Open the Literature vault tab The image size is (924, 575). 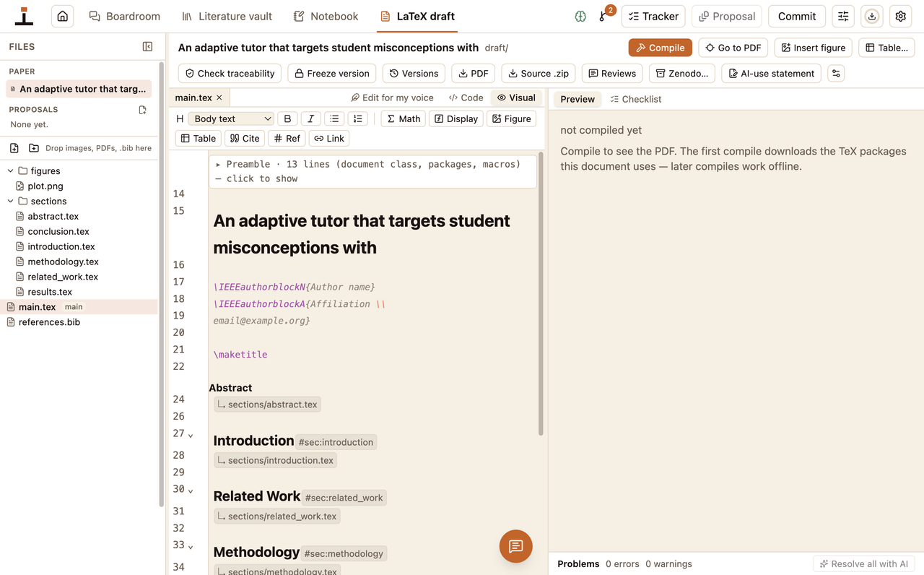pos(227,16)
